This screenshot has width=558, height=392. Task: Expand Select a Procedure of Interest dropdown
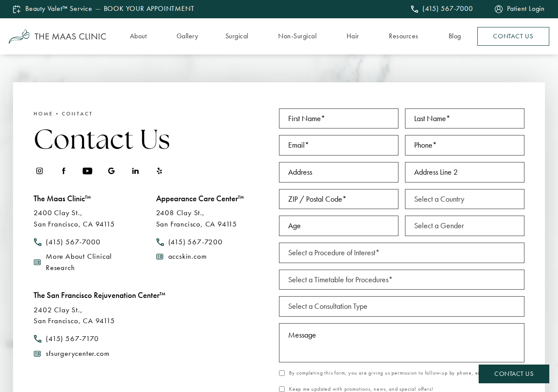(401, 253)
